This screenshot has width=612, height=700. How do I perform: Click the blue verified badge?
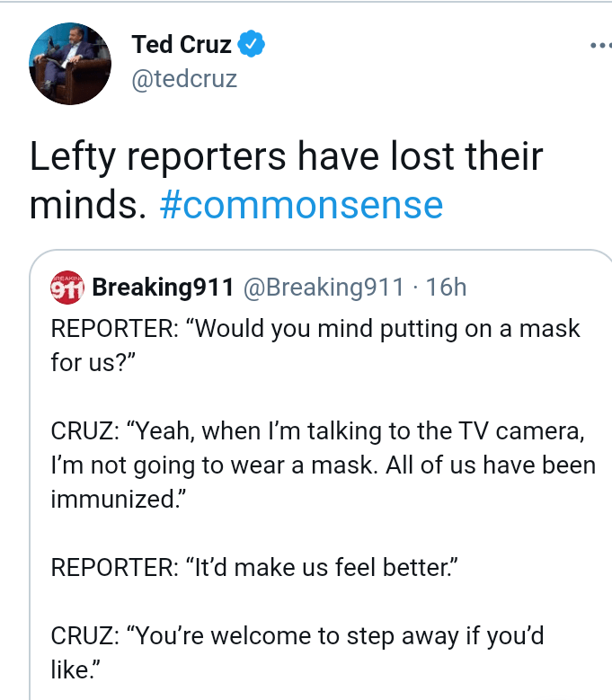(250, 44)
